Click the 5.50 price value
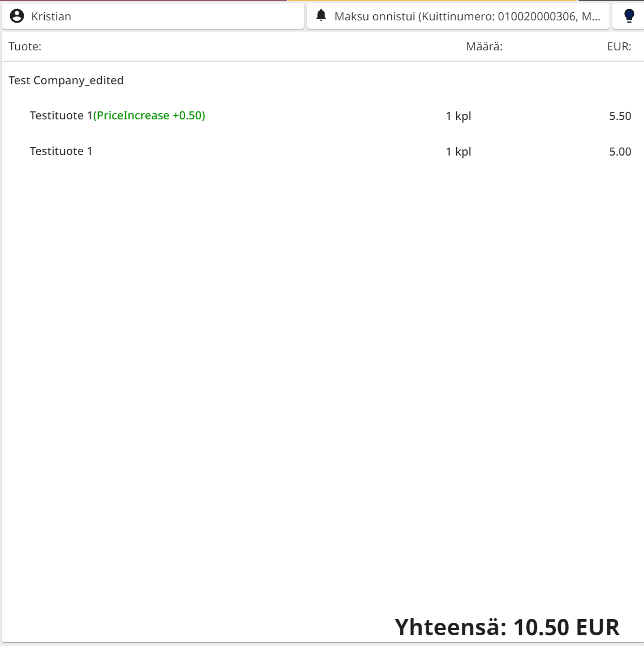Viewport: 644px width, 646px height. (x=620, y=117)
